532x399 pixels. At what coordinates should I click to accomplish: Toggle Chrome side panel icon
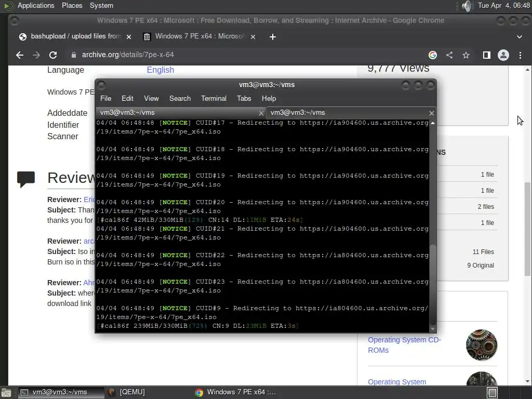pos(486,55)
